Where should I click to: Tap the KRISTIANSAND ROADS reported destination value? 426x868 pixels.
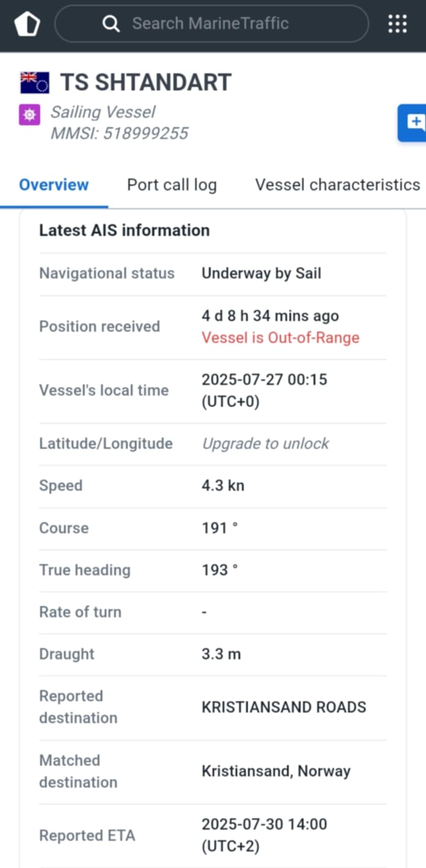tap(283, 707)
